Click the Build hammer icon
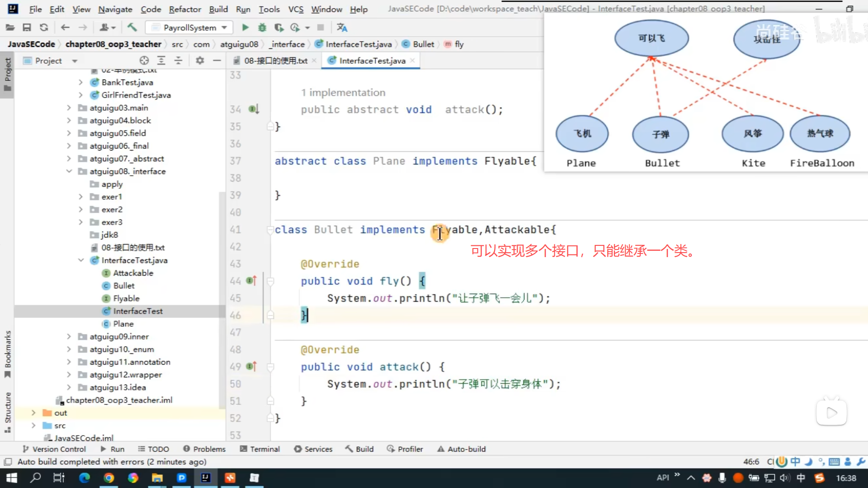This screenshot has width=868, height=488. (x=132, y=28)
